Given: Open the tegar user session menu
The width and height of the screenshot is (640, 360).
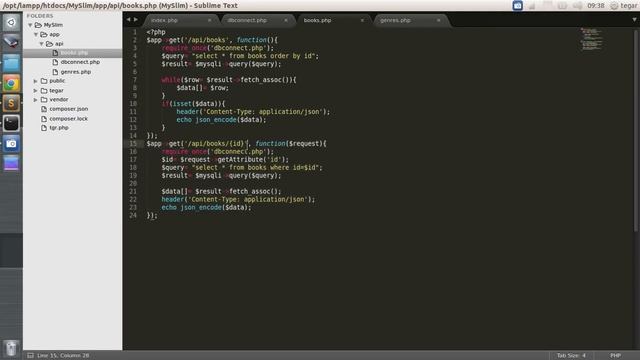Looking at the screenshot, I should click(x=623, y=6).
